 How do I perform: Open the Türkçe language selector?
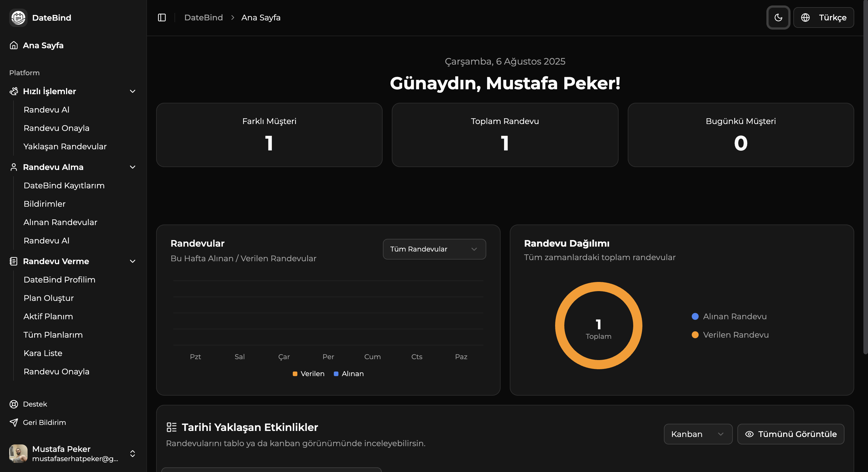click(x=824, y=18)
